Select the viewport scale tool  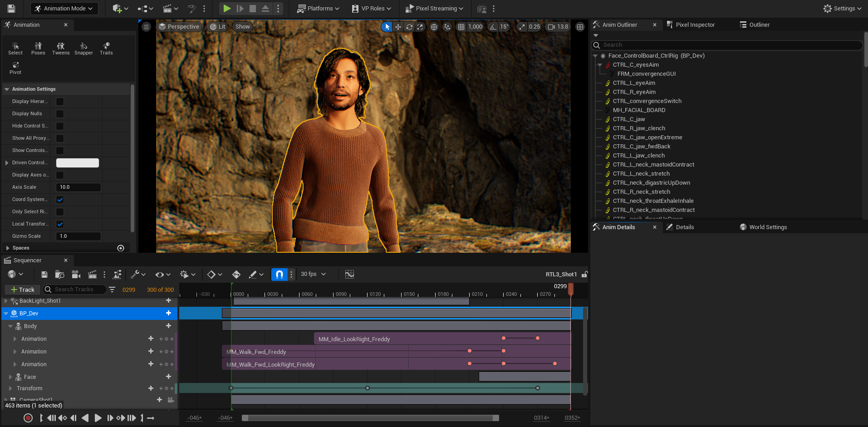(420, 27)
